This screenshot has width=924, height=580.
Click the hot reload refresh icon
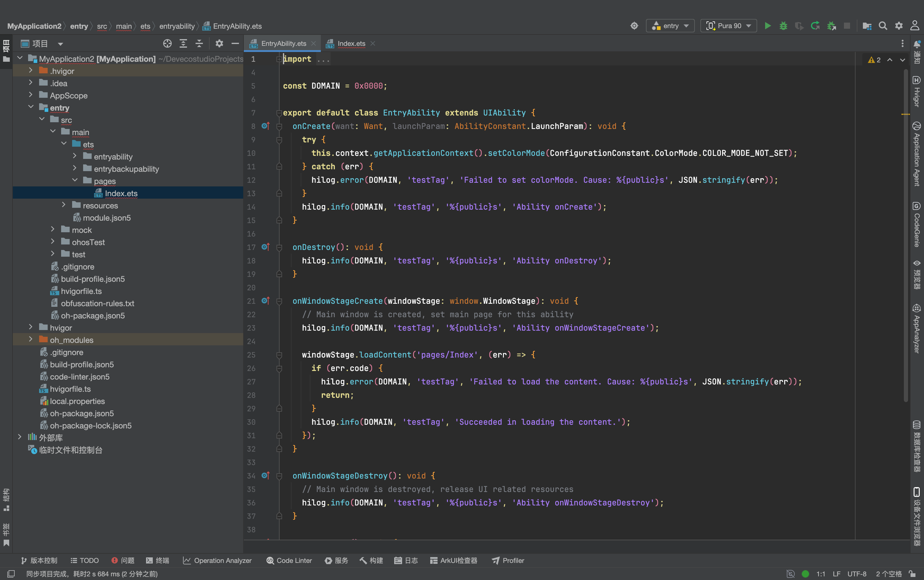815,26
